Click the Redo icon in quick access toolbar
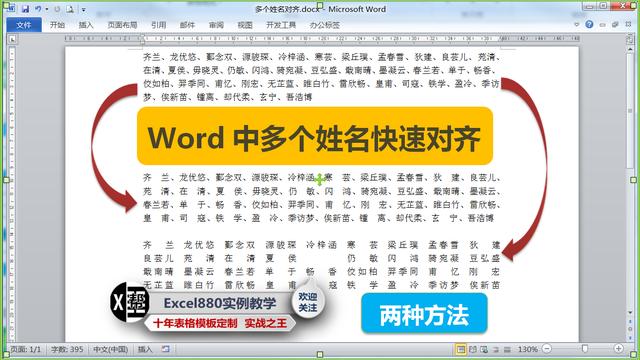This screenshot has height=360, width=640. pos(57,9)
